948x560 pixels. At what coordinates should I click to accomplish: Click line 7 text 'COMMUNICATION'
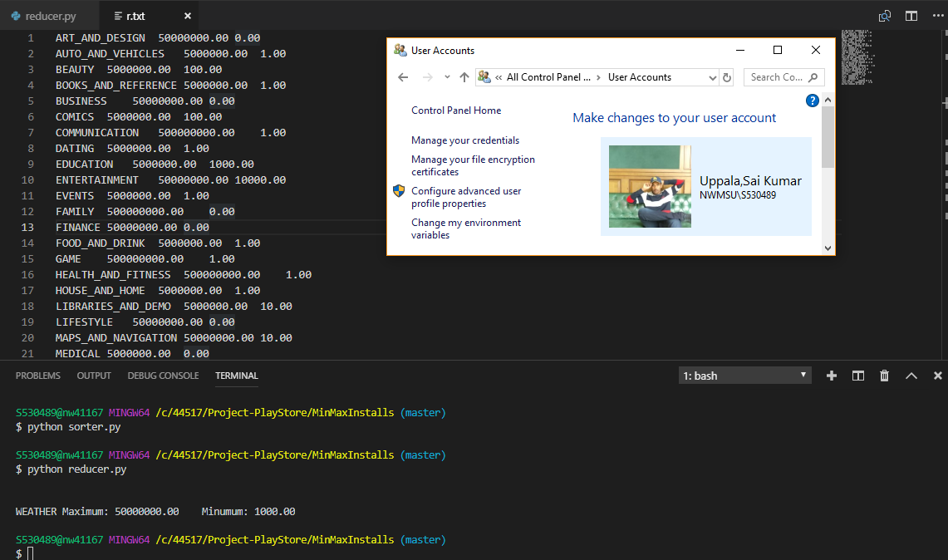pyautogui.click(x=96, y=132)
